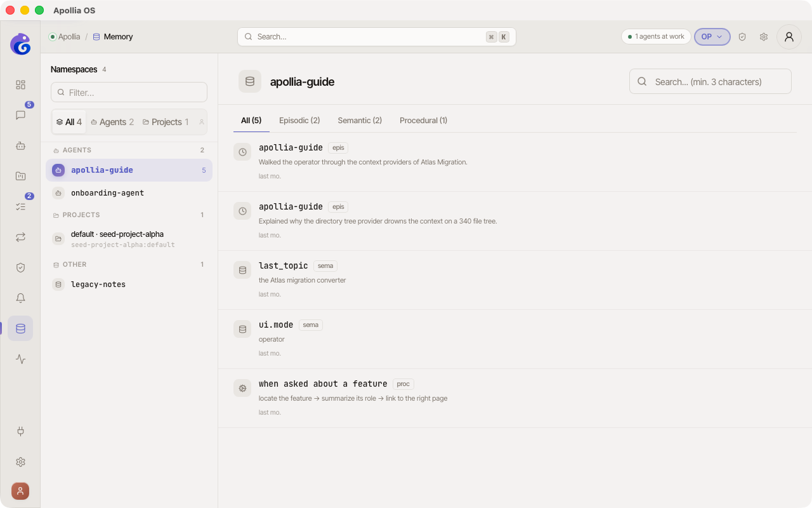Click the namespaces Filter input field
The height and width of the screenshot is (508, 812).
point(129,92)
